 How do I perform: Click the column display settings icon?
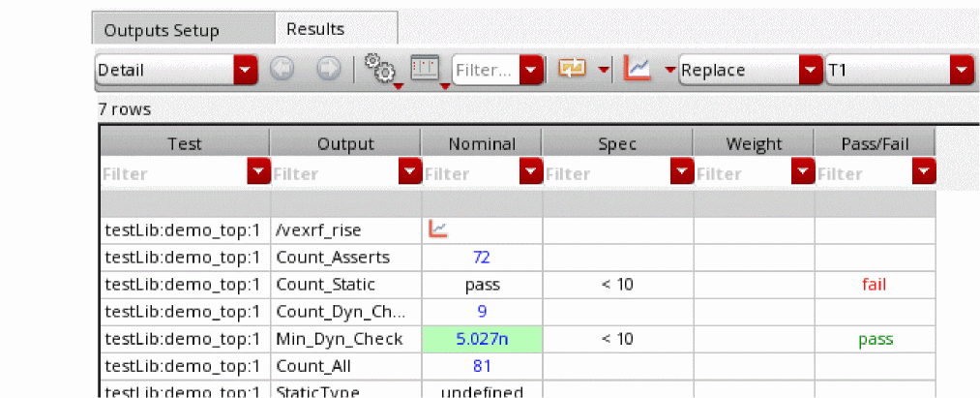coord(429,70)
